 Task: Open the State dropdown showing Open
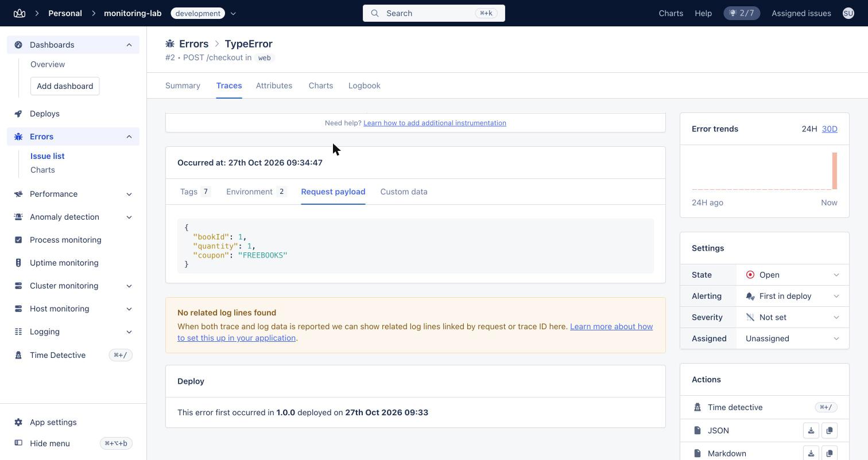[792, 275]
